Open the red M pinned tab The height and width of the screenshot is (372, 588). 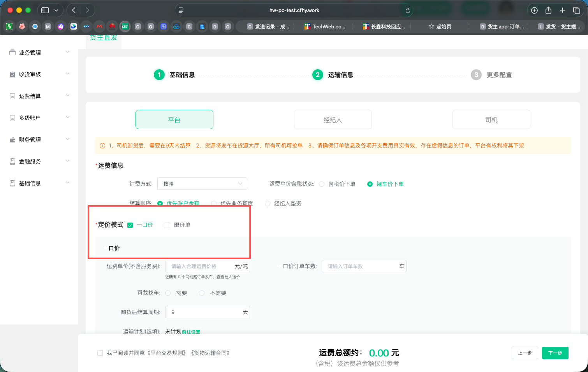(99, 26)
